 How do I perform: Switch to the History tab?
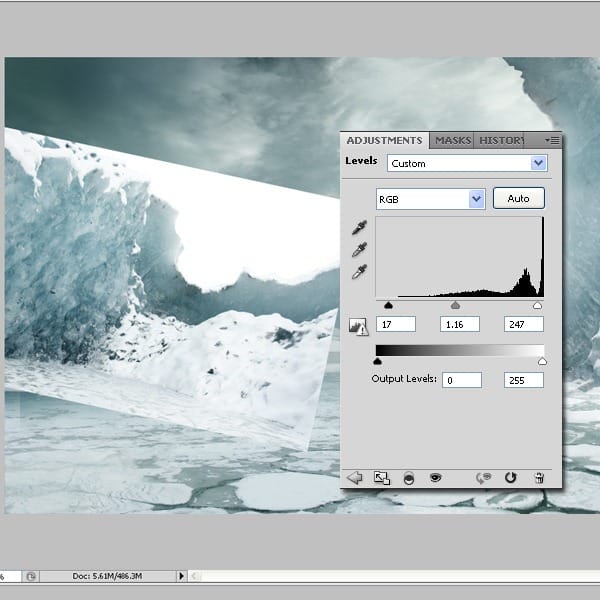pyautogui.click(x=500, y=141)
